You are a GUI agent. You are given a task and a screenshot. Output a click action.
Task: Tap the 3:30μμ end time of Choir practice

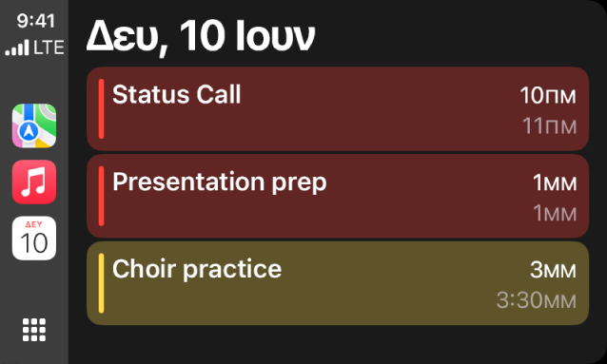(x=537, y=300)
